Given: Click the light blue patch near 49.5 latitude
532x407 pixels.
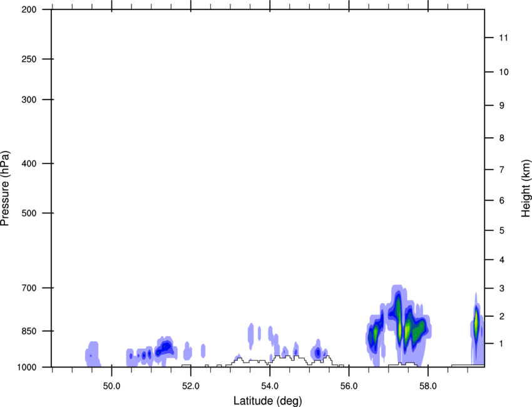Looking at the screenshot, I should pyautogui.click(x=92, y=354).
